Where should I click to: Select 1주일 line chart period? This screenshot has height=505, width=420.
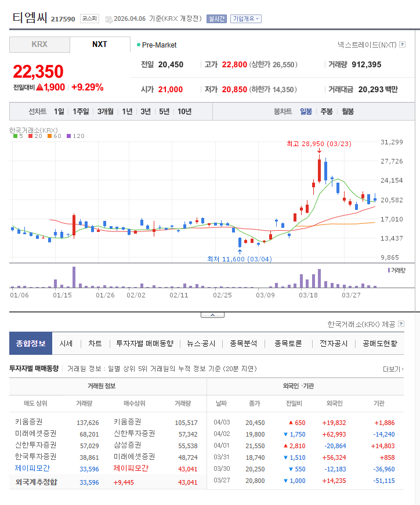coord(81,111)
